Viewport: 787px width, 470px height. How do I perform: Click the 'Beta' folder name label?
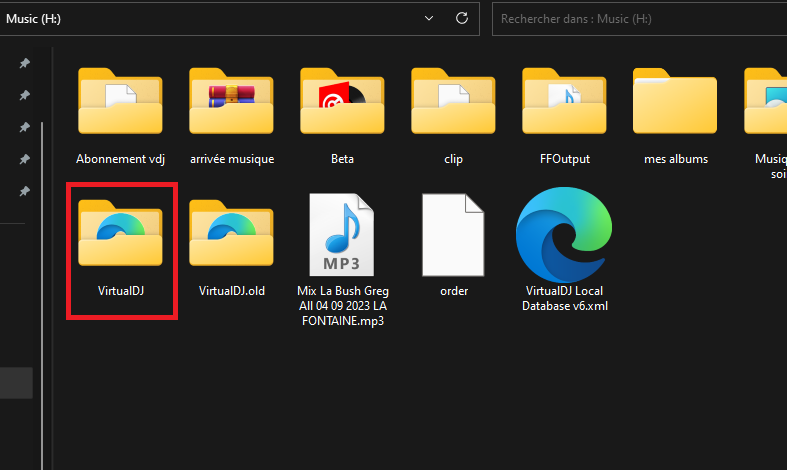pos(342,159)
